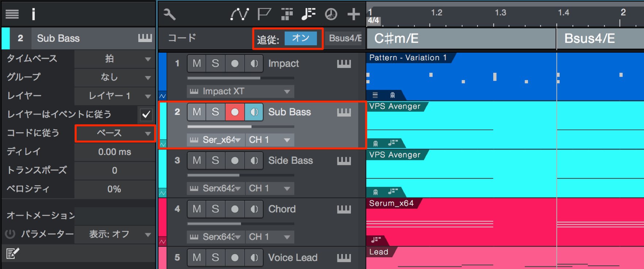Click the chord track notes icon
Image resolution: width=644 pixels, height=269 pixels.
[308, 14]
